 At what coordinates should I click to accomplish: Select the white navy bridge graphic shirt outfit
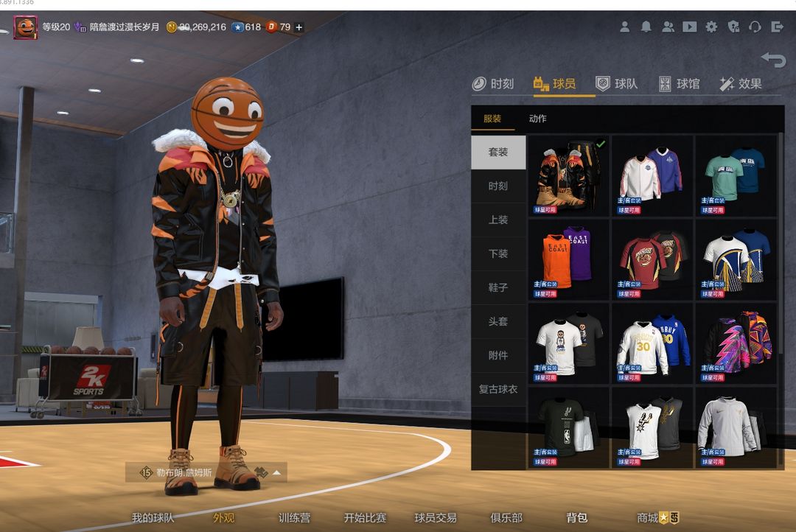pyautogui.click(x=736, y=259)
